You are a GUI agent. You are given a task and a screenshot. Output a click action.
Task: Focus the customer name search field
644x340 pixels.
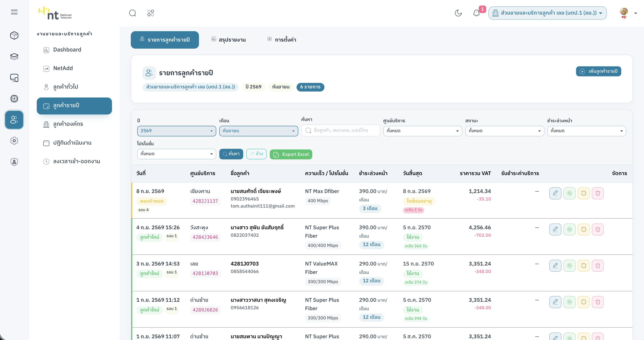[x=341, y=130]
